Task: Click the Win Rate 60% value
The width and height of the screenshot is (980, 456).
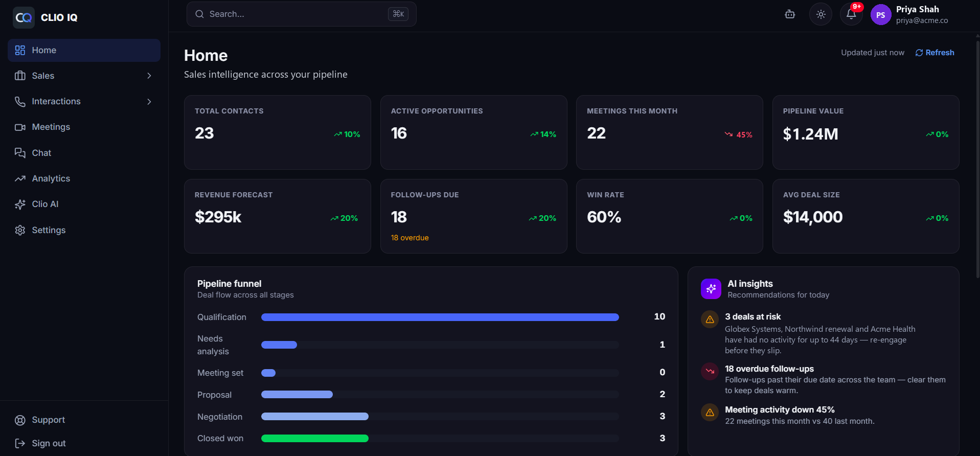Action: click(604, 217)
